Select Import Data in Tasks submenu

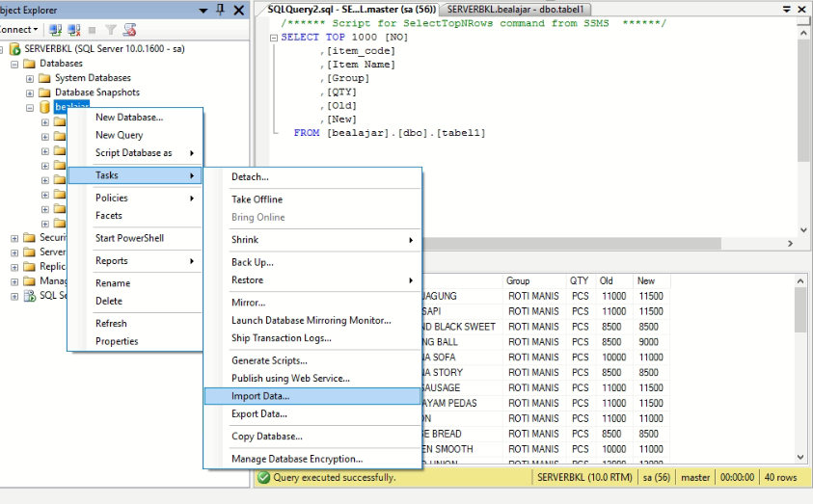coord(312,396)
